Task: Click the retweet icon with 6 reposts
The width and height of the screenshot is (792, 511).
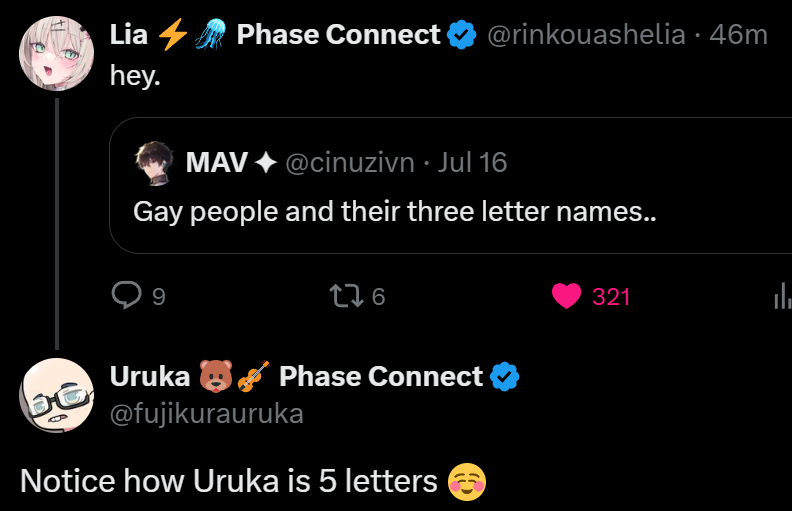Action: point(346,296)
